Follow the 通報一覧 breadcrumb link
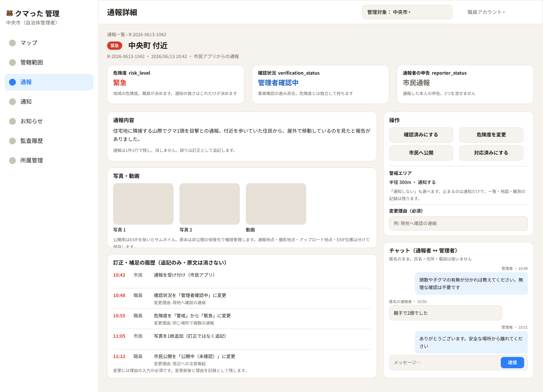This screenshot has width=543, height=392. 116,35
